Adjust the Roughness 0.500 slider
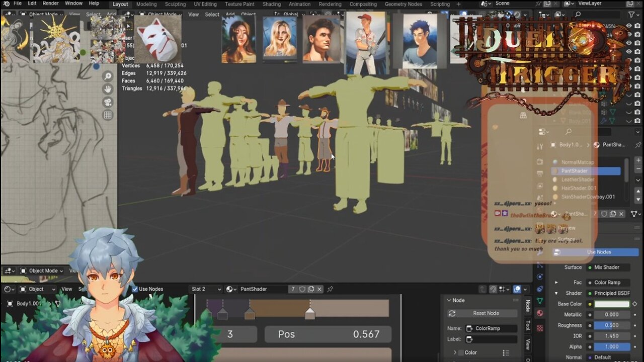This screenshot has width=644, height=362. 612,325
